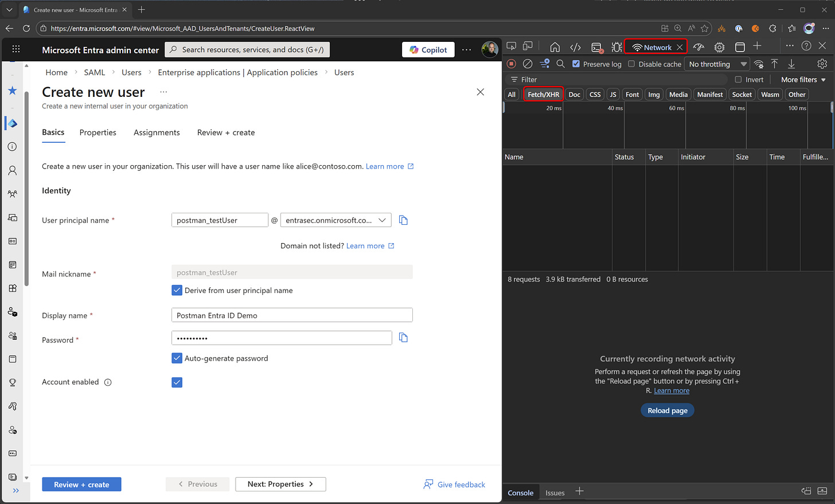The width and height of the screenshot is (835, 504).
Task: Enable Disable cache checkbox
Action: point(631,64)
